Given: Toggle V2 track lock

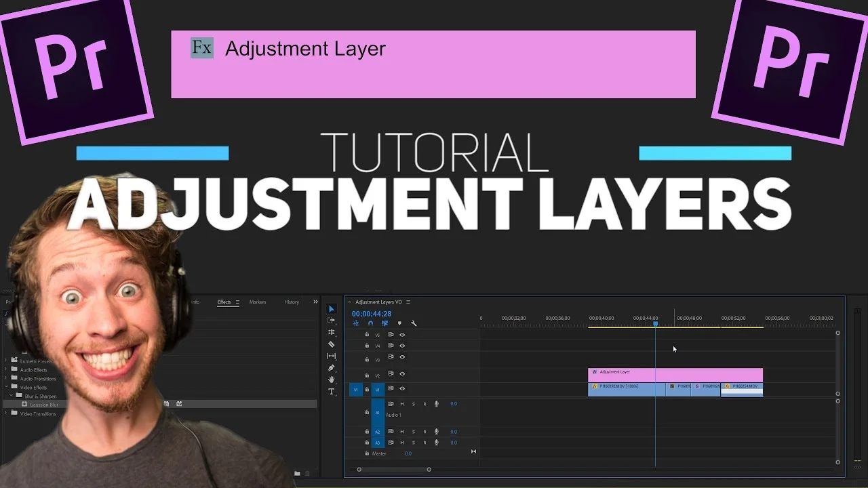Looking at the screenshot, I should tap(367, 374).
